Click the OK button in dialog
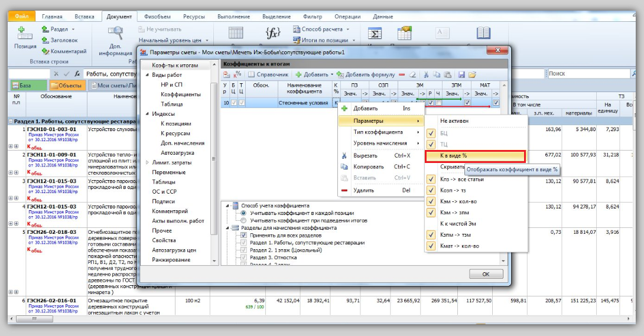 pyautogui.click(x=486, y=274)
